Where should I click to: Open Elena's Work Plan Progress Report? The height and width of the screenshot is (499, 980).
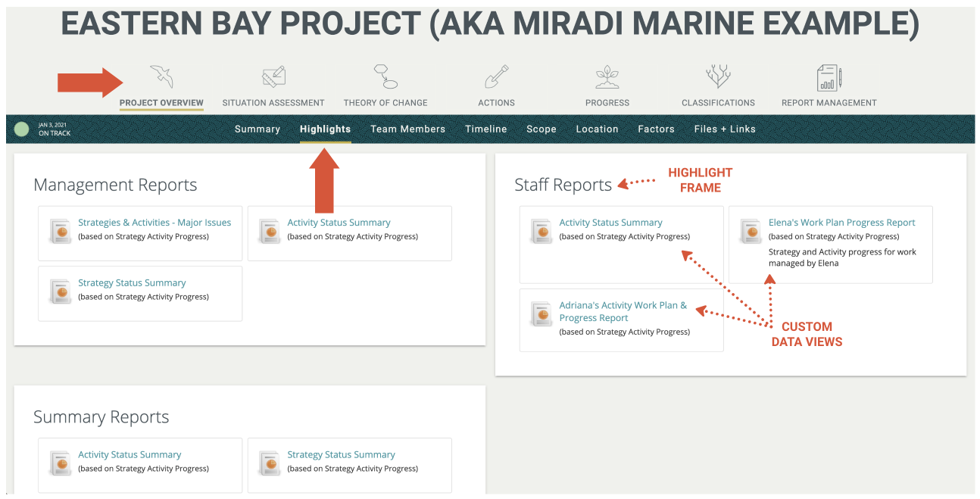[x=841, y=222]
